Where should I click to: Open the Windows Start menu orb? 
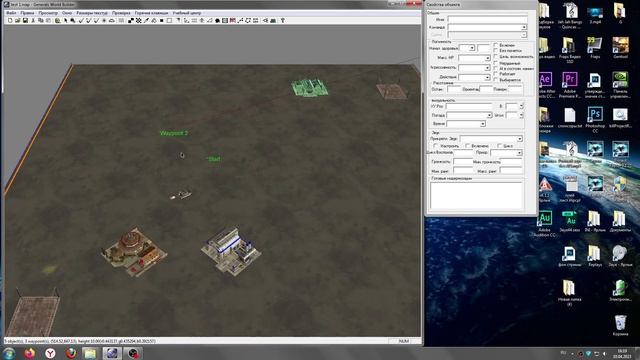[9, 353]
